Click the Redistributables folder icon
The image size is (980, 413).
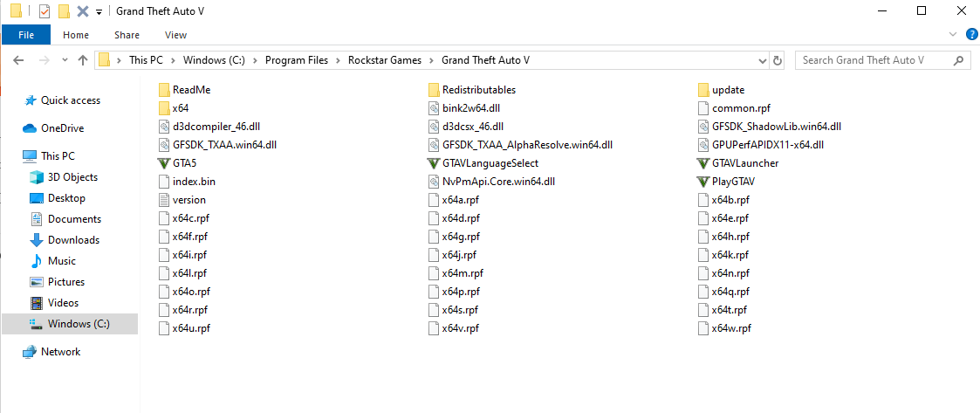[434, 90]
